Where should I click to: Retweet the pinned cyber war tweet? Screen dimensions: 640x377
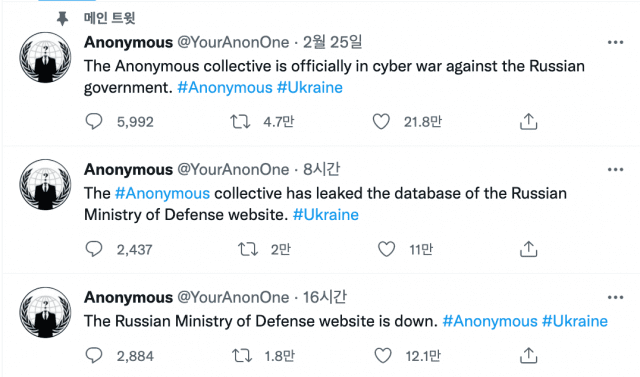click(240, 122)
